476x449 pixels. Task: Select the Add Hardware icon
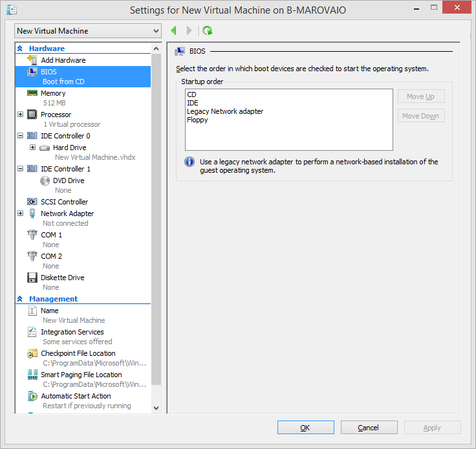point(32,60)
